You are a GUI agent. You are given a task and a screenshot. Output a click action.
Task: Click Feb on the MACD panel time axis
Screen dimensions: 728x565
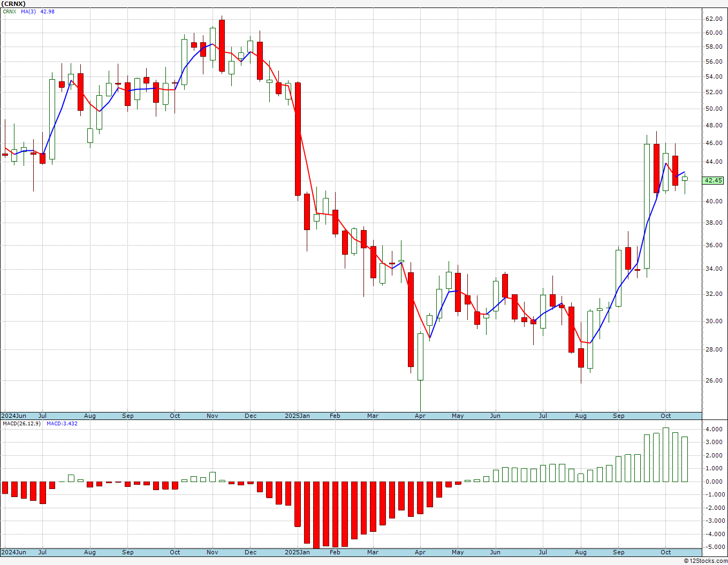335,552
